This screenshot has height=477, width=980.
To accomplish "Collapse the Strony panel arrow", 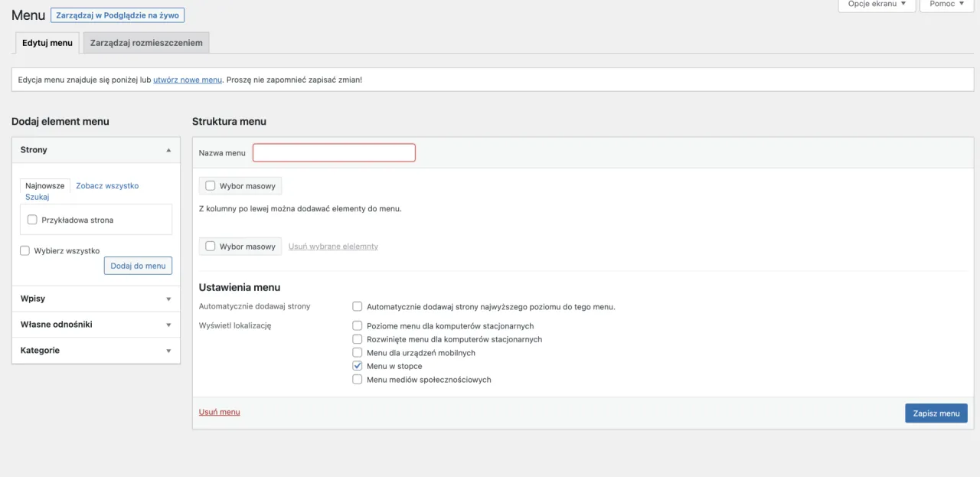I will coord(168,150).
